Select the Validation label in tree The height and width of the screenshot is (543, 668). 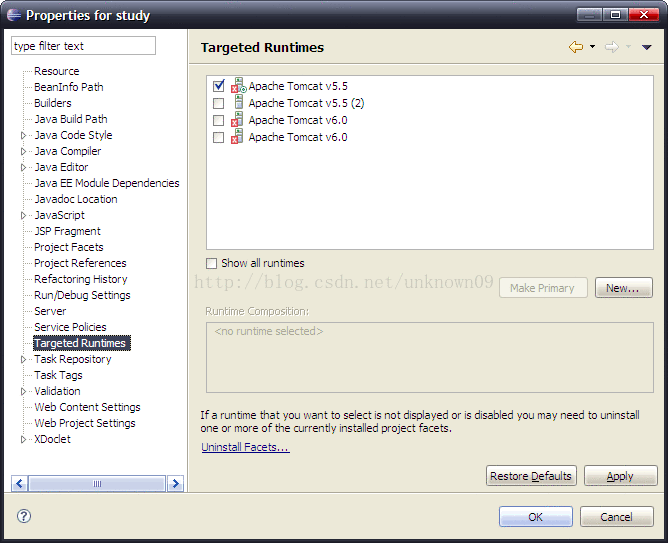pyautogui.click(x=57, y=391)
